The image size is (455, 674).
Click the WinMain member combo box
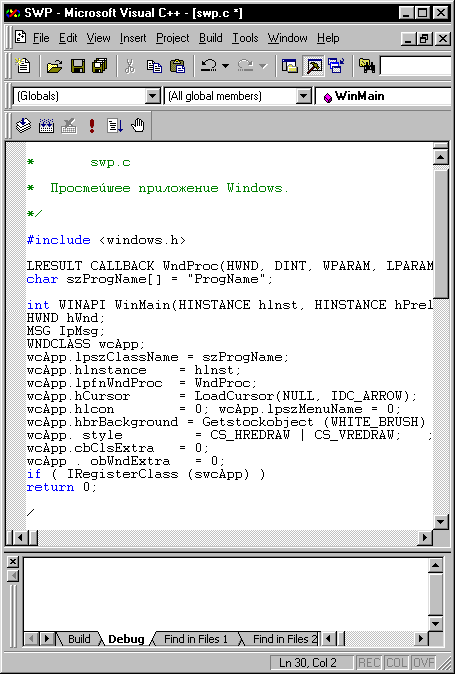(384, 96)
